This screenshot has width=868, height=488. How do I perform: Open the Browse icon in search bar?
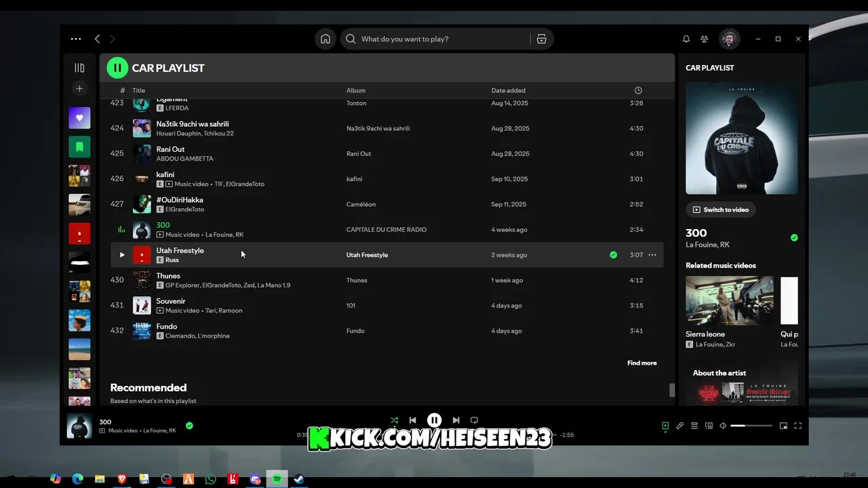pos(541,39)
